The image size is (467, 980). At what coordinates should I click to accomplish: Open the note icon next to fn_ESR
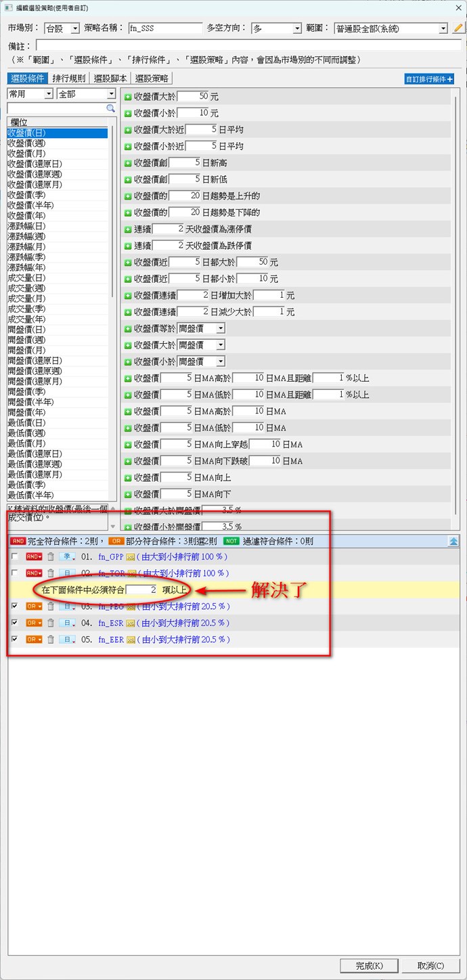[x=131, y=623]
